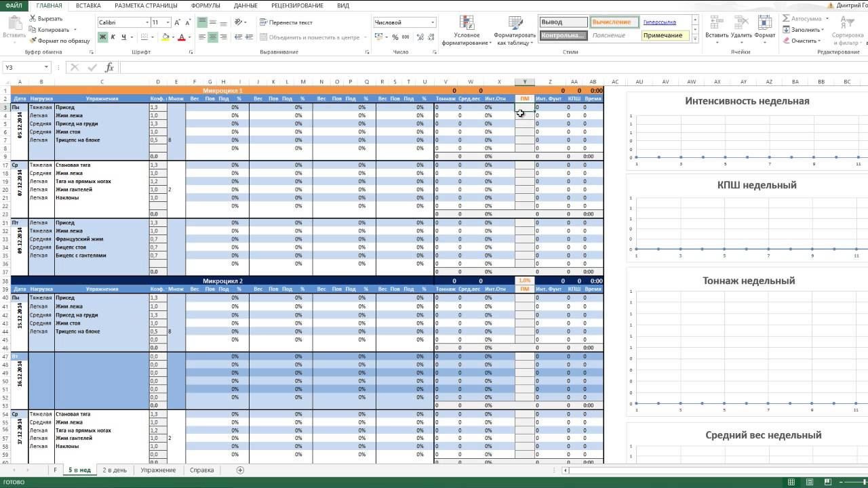Switch to the РАЗМЕТКА СТРАНИЦЫ tab
The height and width of the screenshot is (488, 868).
pyautogui.click(x=146, y=5)
